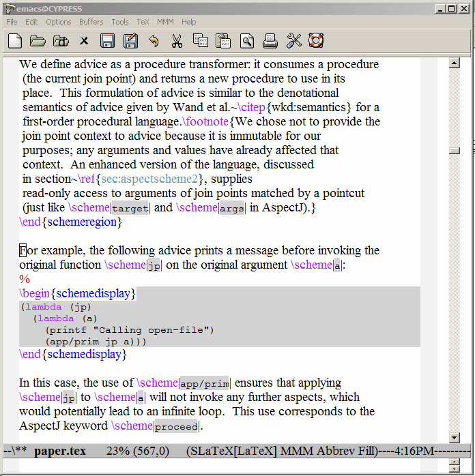Click the mode line modified indicator --\**
This screenshot has width=475, height=476.
tap(15, 451)
